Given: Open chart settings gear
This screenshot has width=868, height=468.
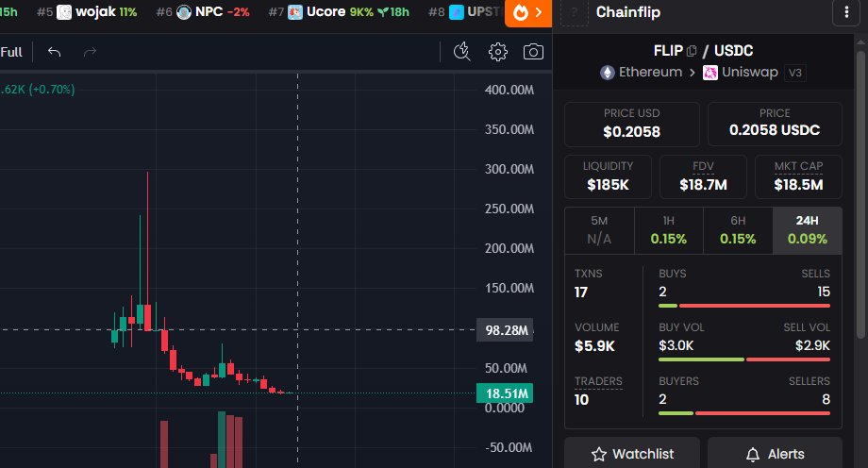Looking at the screenshot, I should pyautogui.click(x=497, y=52).
